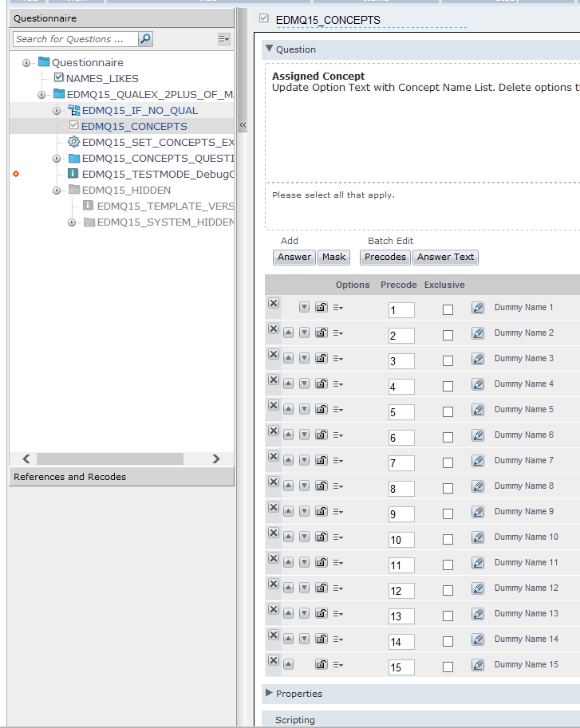Tick Exclusive checkbox for Dummy Name 4
580x728 pixels.
pyautogui.click(x=448, y=386)
